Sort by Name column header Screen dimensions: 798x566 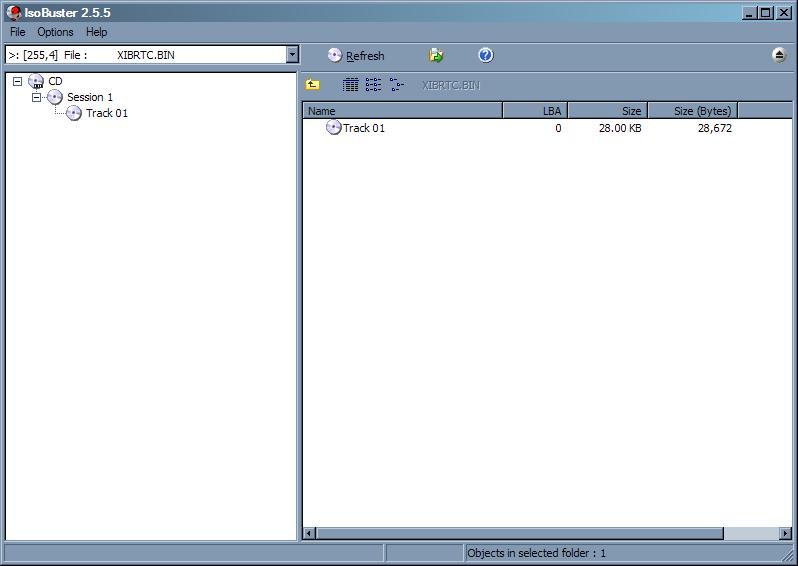pyautogui.click(x=403, y=110)
